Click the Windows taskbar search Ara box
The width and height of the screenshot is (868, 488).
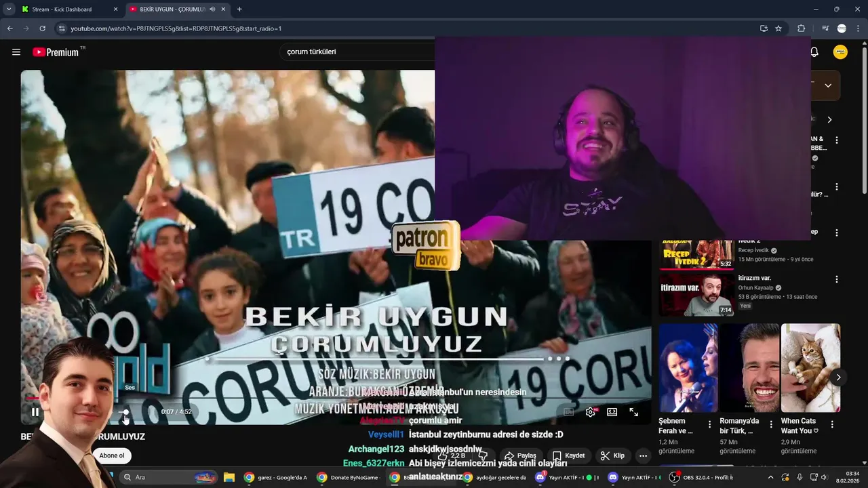168,477
